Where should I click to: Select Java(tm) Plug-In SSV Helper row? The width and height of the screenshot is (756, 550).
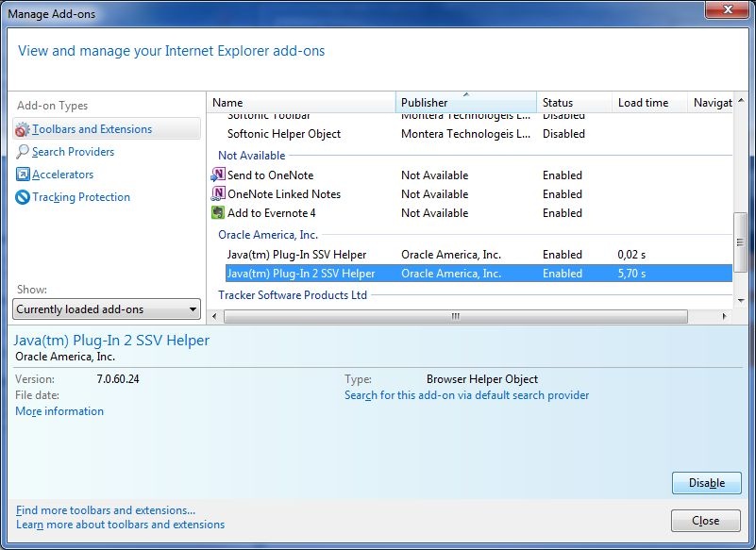click(470, 254)
